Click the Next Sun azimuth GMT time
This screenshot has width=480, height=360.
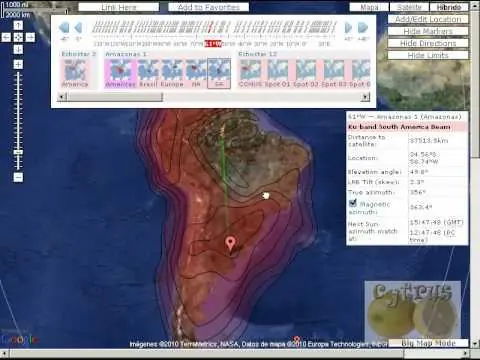point(436,222)
